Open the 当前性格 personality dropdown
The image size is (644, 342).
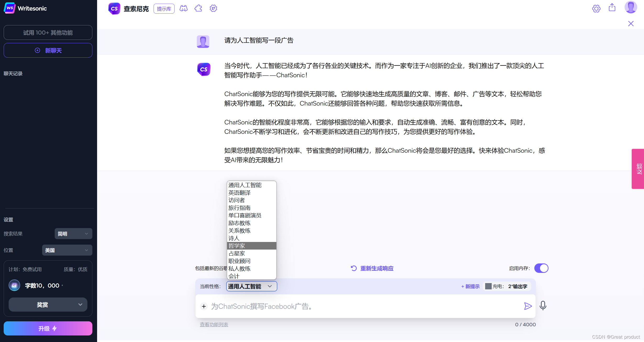251,286
